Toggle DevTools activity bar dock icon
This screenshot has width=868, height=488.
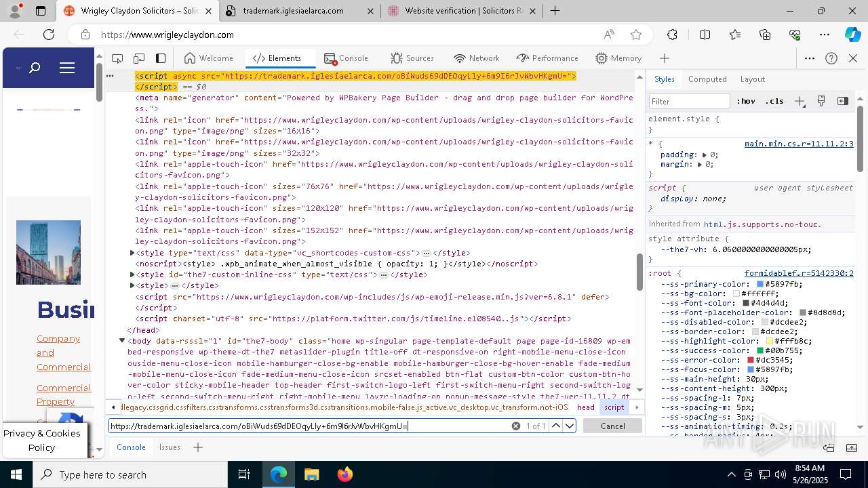[161, 58]
